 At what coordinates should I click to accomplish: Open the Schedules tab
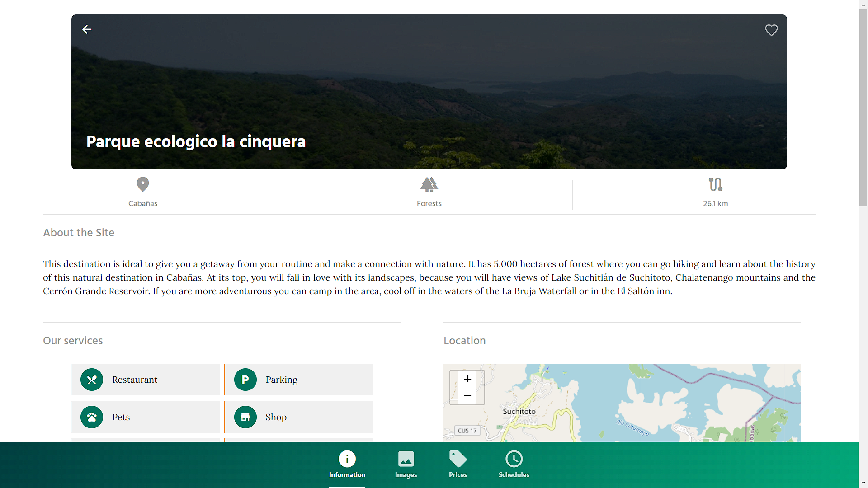[x=514, y=465]
